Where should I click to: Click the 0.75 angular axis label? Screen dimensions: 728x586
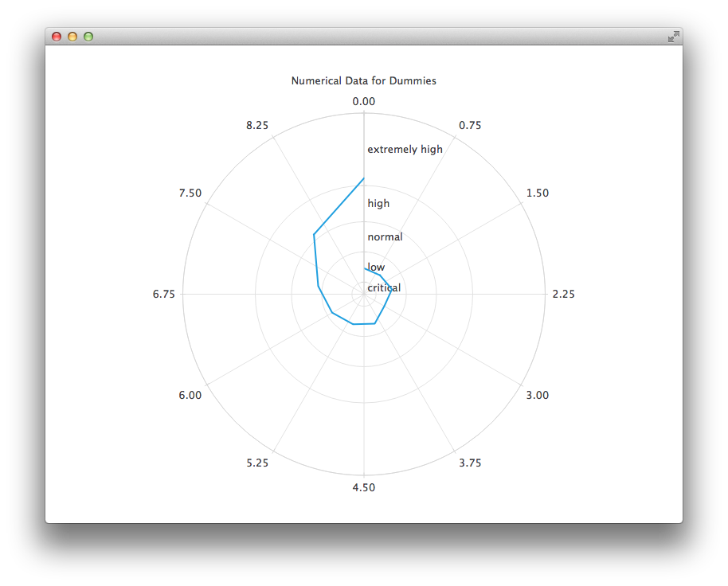click(469, 125)
